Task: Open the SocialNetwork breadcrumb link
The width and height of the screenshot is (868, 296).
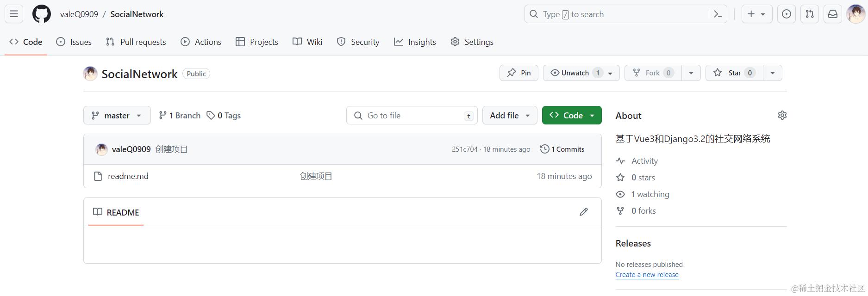Action: pos(137,14)
